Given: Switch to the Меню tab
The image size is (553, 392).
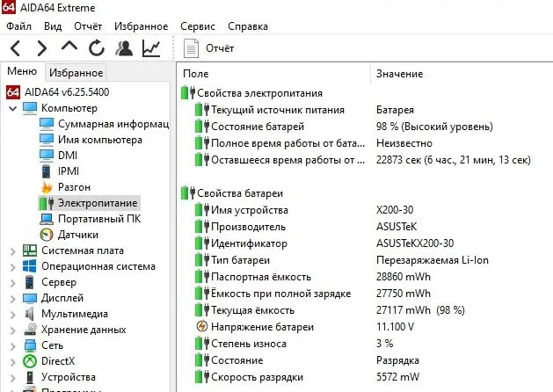Looking at the screenshot, I should [x=22, y=71].
